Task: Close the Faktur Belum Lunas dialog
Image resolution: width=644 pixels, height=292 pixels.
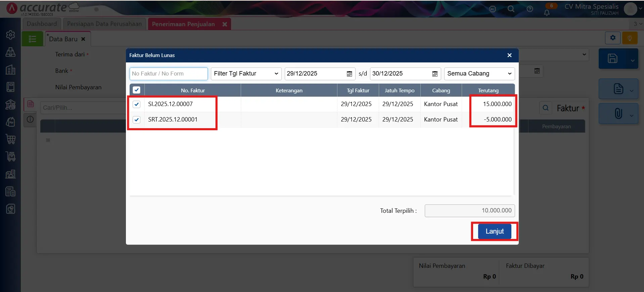Action: click(x=509, y=55)
